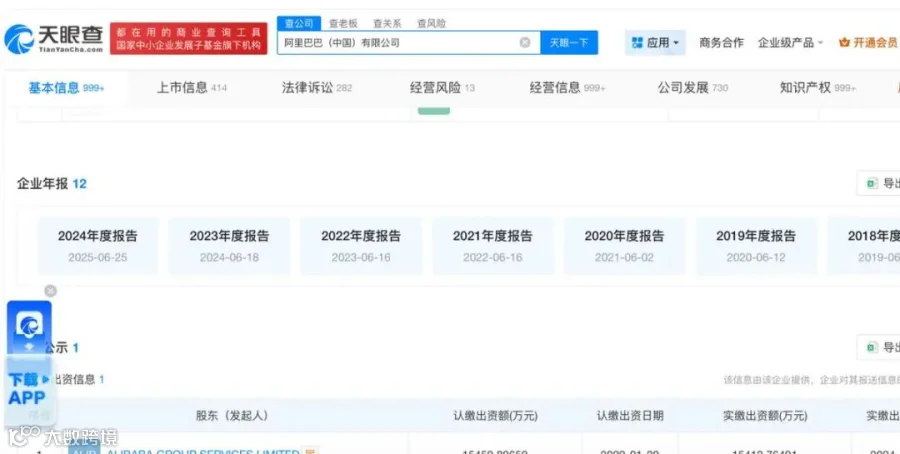900x454 pixels.
Task: Switch to the 上市信息 tab
Action: [192, 88]
